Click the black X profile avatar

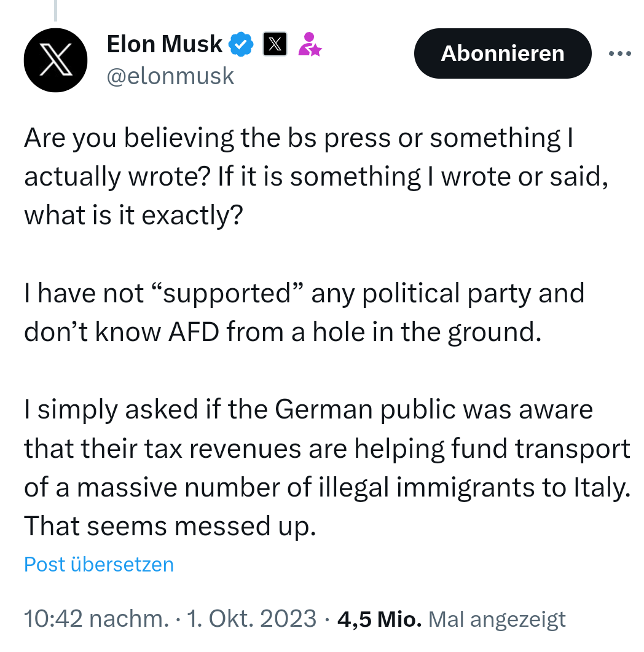(55, 60)
